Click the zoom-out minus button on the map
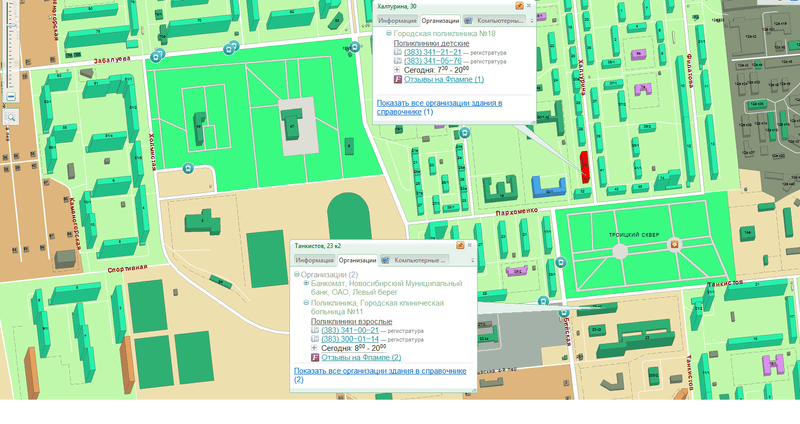800x424 pixels. [x=11, y=96]
